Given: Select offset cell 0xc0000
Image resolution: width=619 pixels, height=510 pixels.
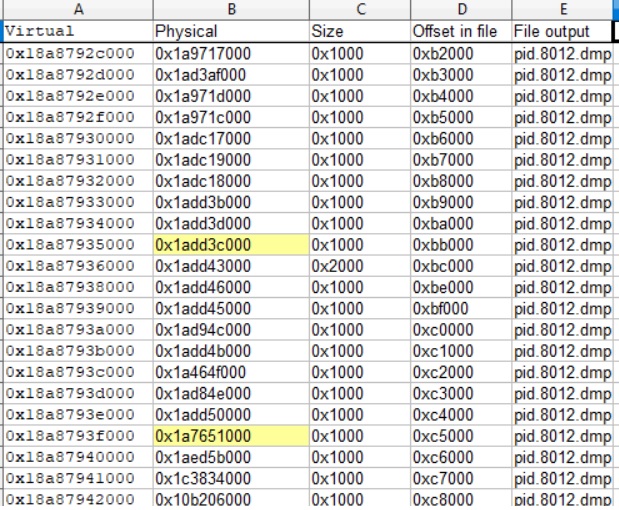Looking at the screenshot, I should pyautogui.click(x=461, y=330).
